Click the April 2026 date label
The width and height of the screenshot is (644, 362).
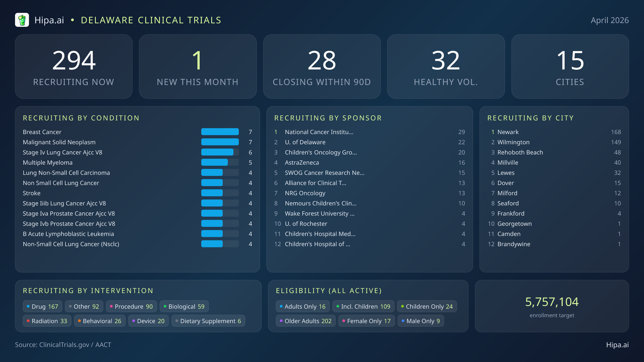pyautogui.click(x=610, y=20)
